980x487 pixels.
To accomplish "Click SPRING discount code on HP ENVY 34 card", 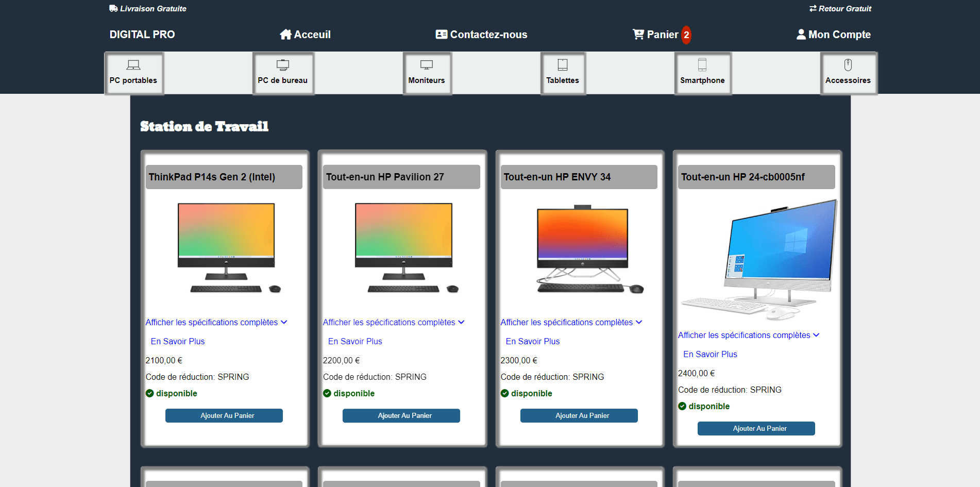I will point(588,377).
